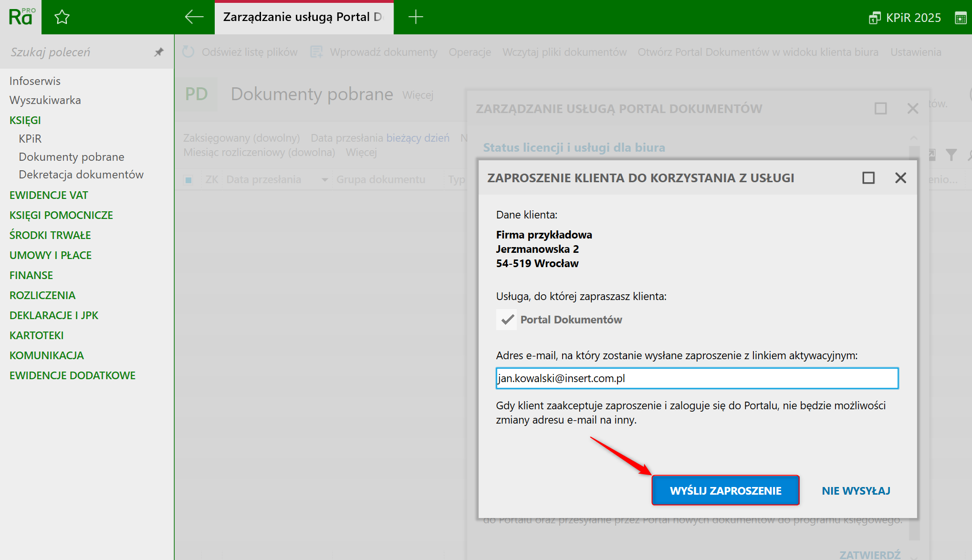Expand the ŚRODKI TRWAŁE section
Image resolution: width=972 pixels, height=560 pixels.
tap(50, 235)
